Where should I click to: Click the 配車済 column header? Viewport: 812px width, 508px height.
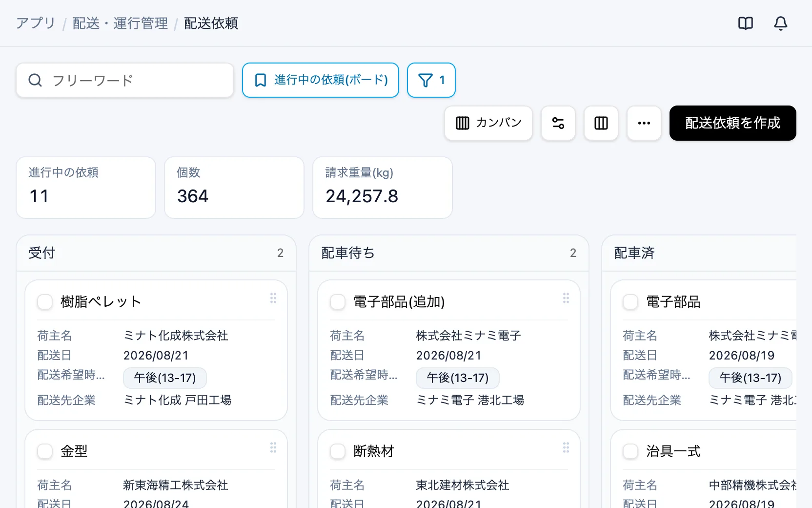coord(699,253)
